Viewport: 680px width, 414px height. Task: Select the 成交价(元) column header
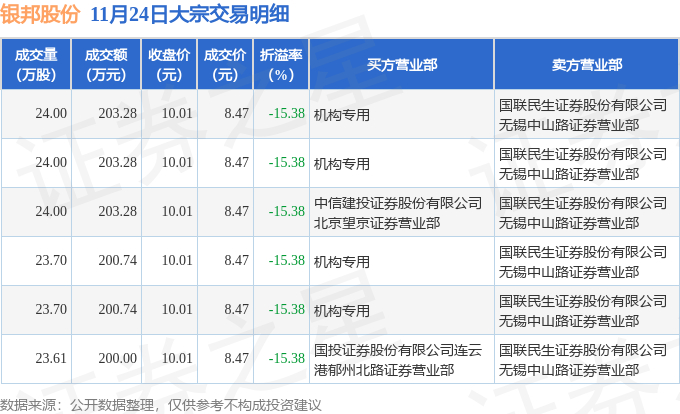click(225, 65)
